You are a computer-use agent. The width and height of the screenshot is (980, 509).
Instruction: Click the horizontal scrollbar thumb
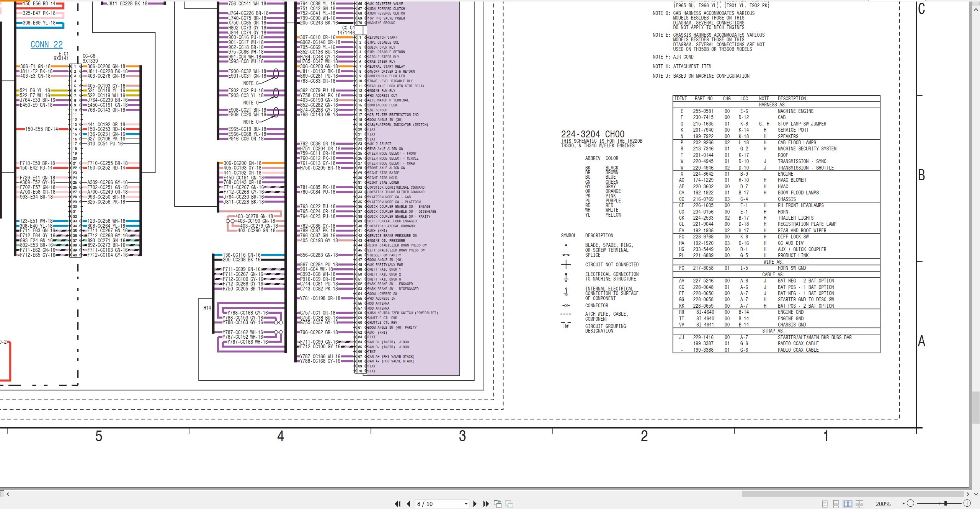point(853,494)
